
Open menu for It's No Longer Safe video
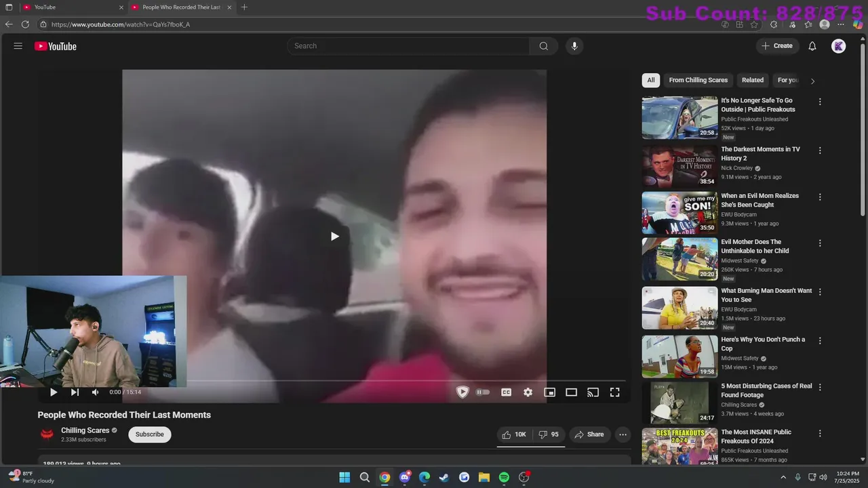[x=820, y=102]
